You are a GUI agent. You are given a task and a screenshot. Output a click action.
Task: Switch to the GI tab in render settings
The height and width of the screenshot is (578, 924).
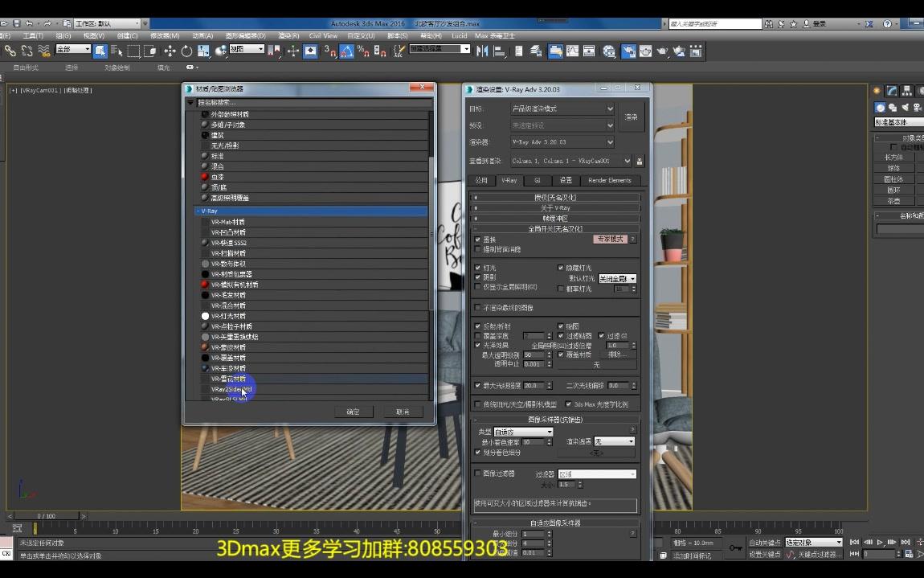click(x=537, y=180)
